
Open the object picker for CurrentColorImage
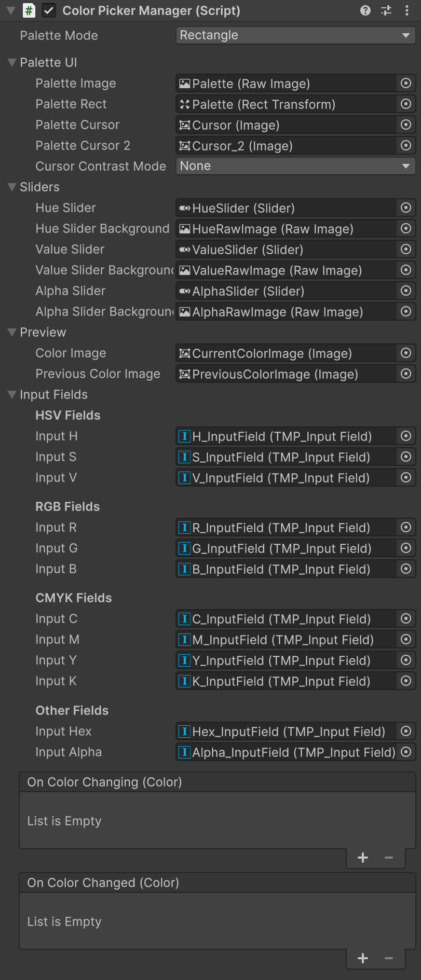click(406, 353)
